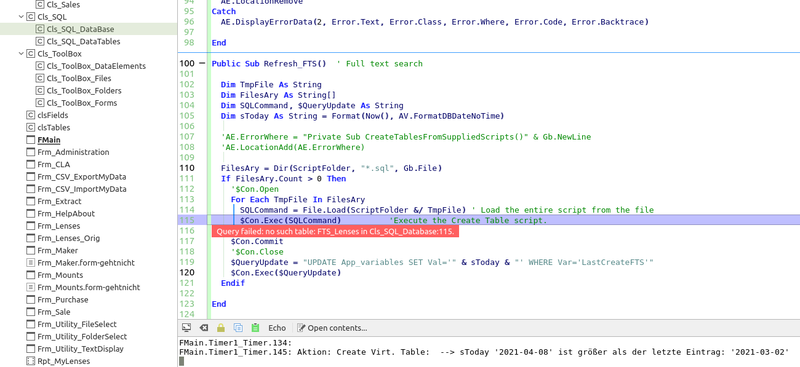
Task: Click the form icon beside Frm_Administration
Action: (30, 152)
